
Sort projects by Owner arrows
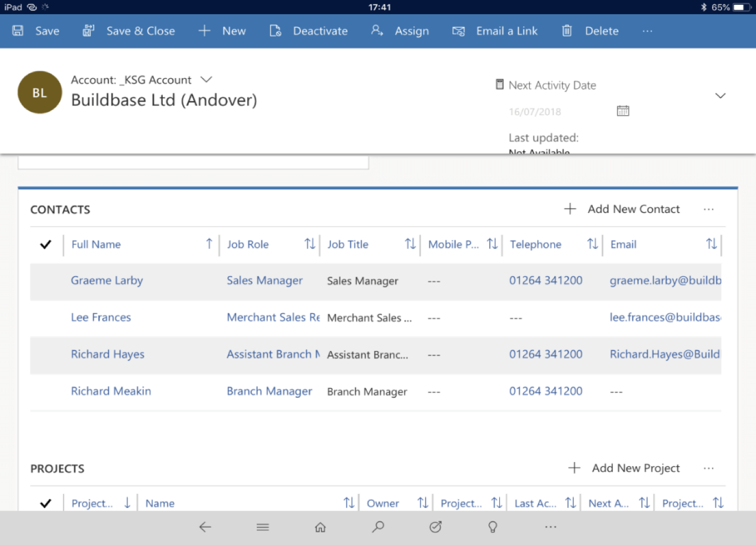coord(423,503)
